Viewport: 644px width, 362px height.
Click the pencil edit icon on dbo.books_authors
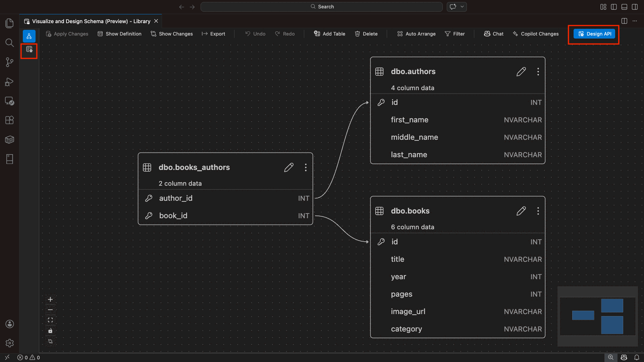[x=288, y=167]
